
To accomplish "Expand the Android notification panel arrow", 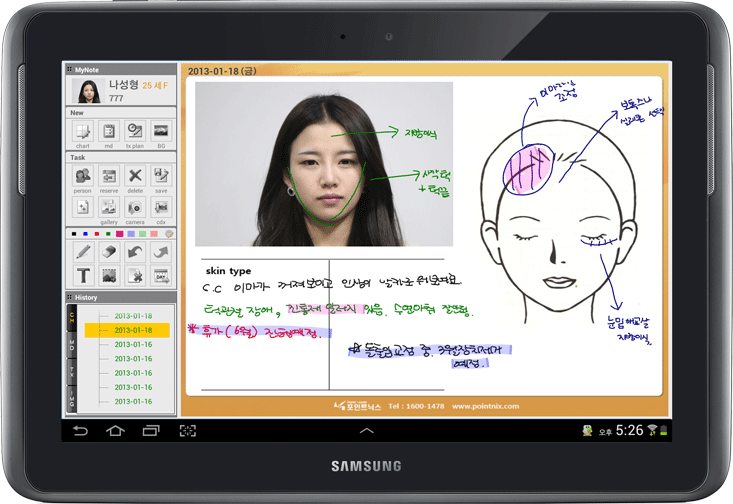I will 366,430.
